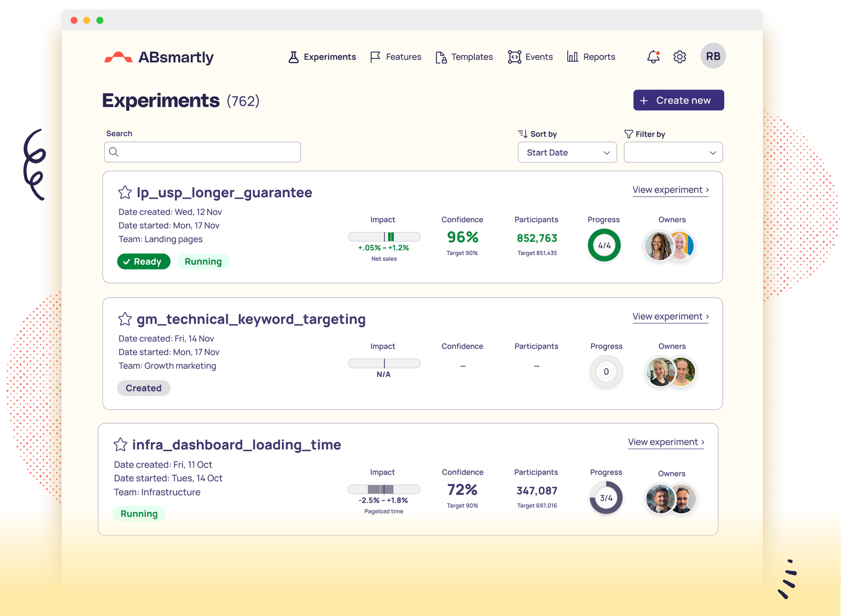Click the ABsmartly logo
The width and height of the screenshot is (841, 616).
159,57
